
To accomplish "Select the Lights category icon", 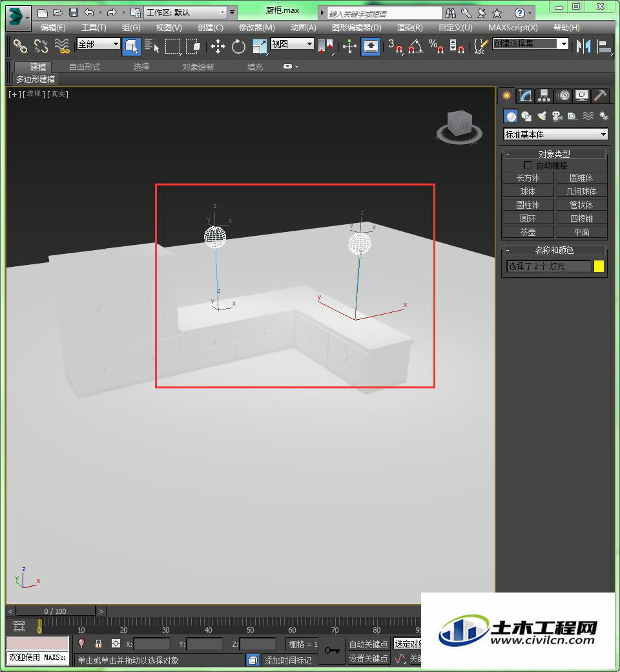I will [x=542, y=116].
